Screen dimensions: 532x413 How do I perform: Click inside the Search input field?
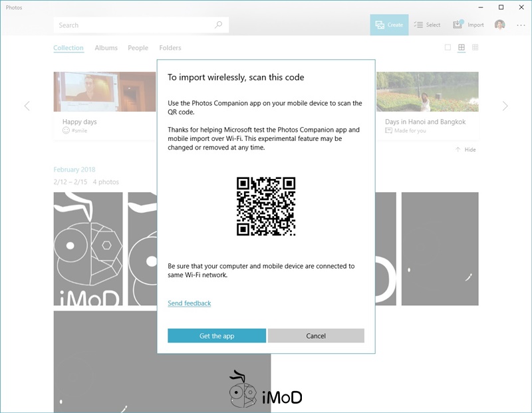[133, 25]
